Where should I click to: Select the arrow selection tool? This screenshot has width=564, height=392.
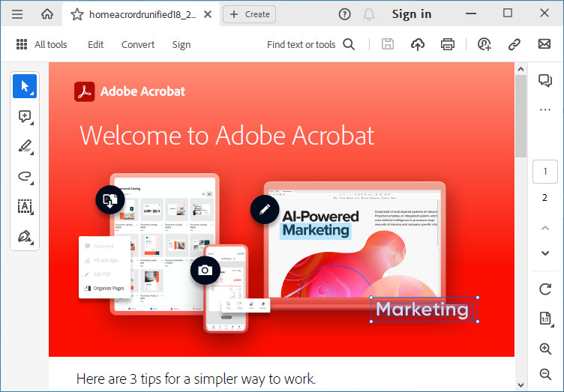click(25, 87)
